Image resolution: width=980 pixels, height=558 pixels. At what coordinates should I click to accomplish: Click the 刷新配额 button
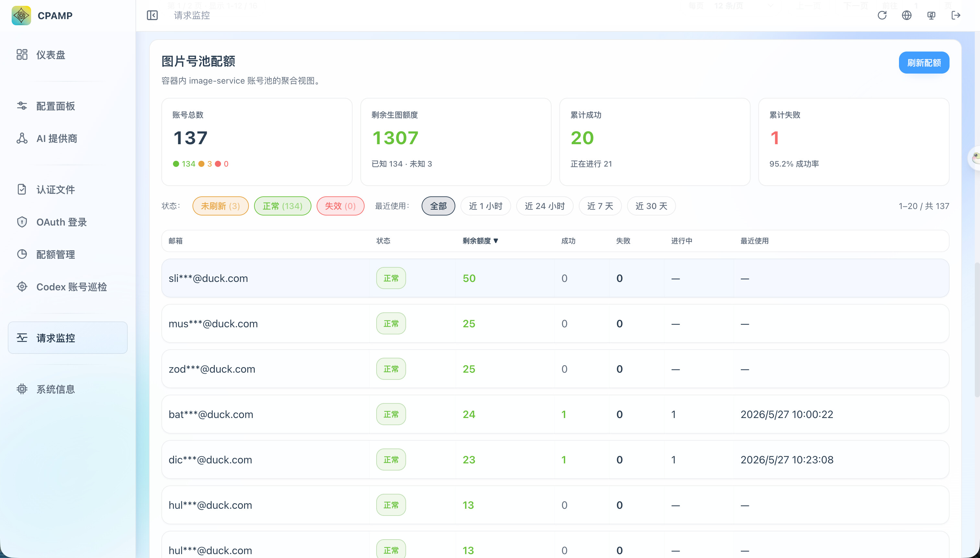924,63
